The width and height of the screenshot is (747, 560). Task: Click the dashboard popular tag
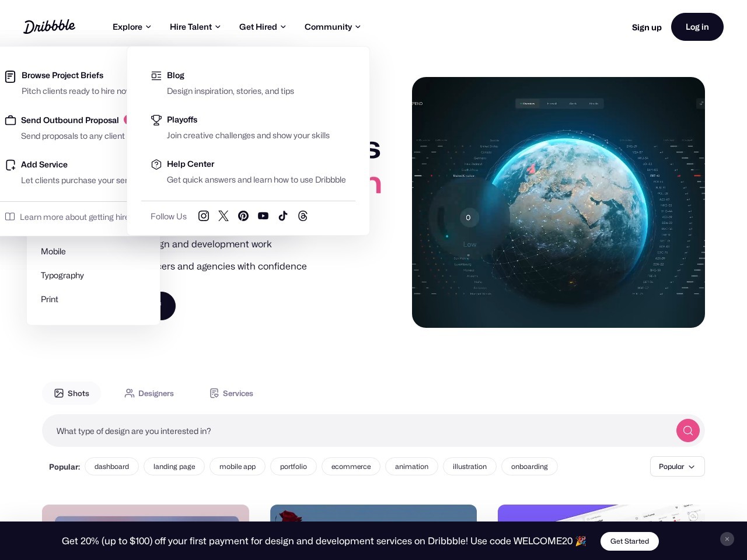111,467
